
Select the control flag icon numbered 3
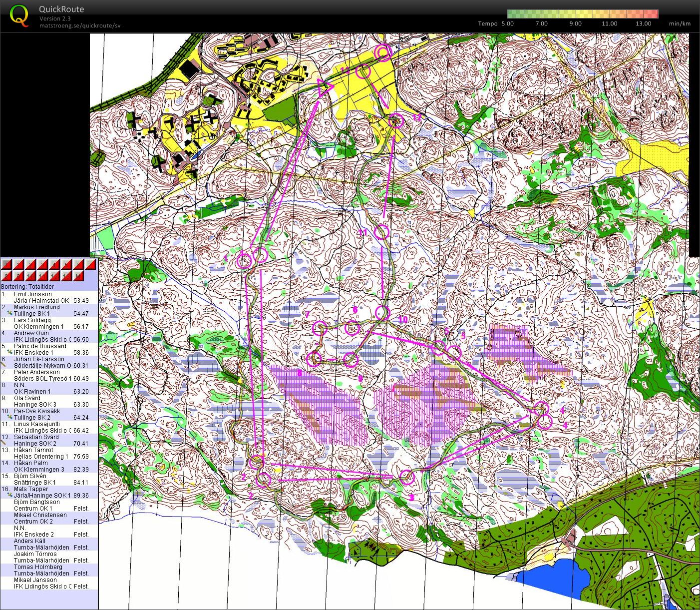42,264
